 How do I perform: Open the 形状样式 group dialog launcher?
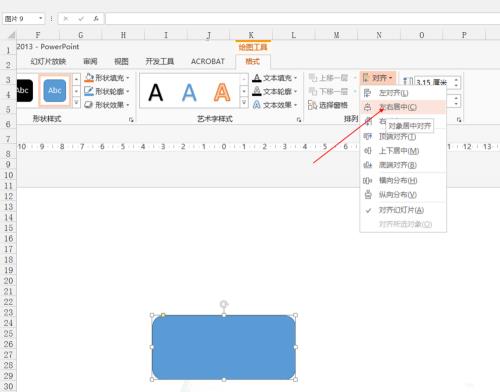click(131, 120)
